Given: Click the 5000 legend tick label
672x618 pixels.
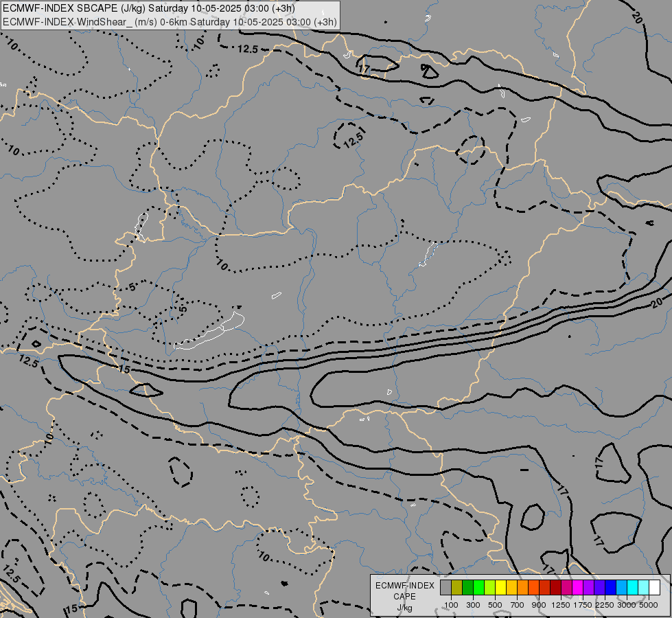Looking at the screenshot, I should point(649,605).
